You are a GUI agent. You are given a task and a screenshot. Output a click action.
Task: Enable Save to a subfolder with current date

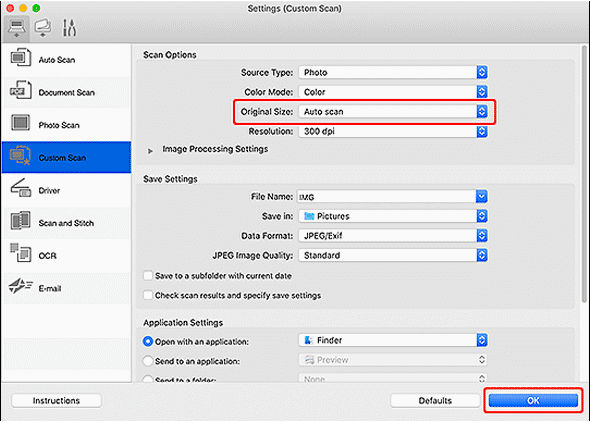148,276
